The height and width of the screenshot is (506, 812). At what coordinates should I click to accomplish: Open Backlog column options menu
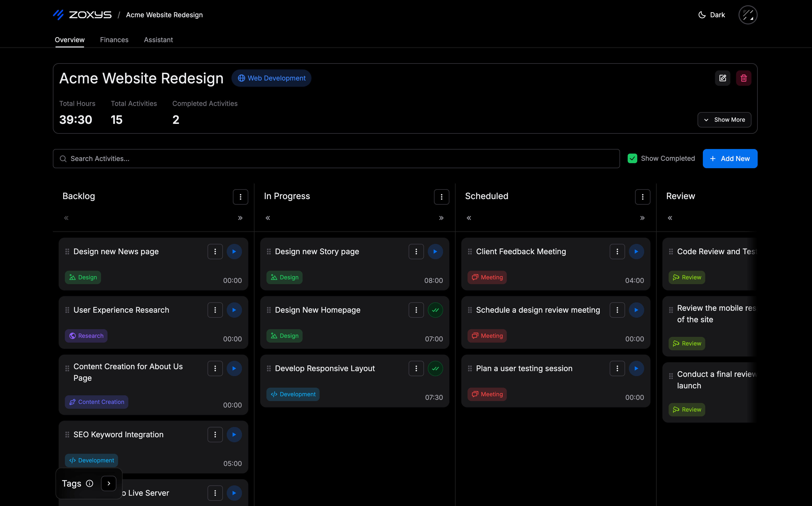[x=240, y=197]
